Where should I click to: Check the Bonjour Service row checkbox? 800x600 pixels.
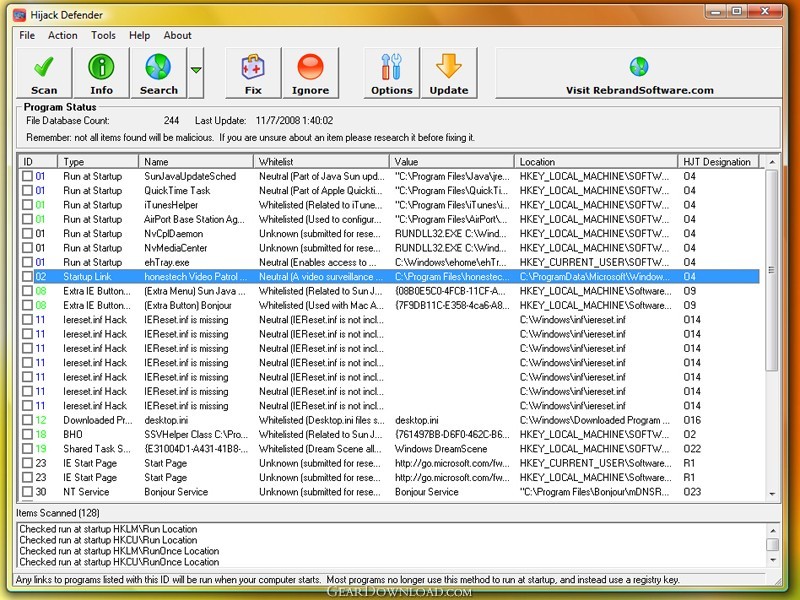28,492
